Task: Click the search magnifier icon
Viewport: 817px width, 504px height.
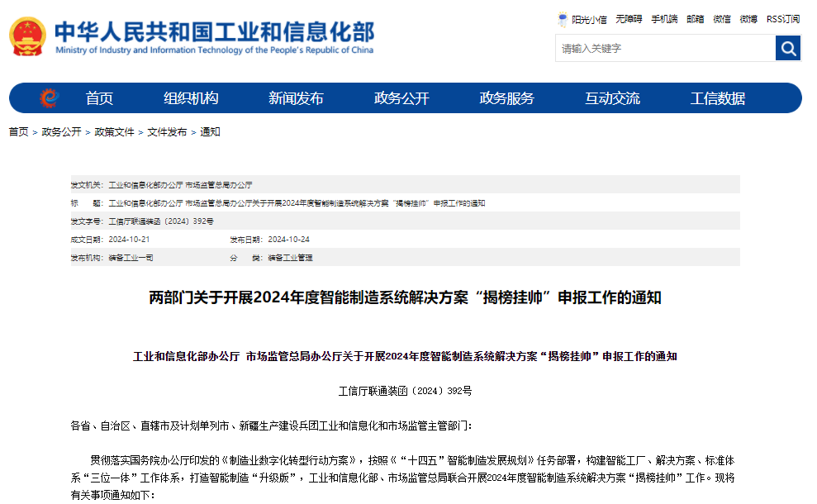Action: click(x=786, y=48)
